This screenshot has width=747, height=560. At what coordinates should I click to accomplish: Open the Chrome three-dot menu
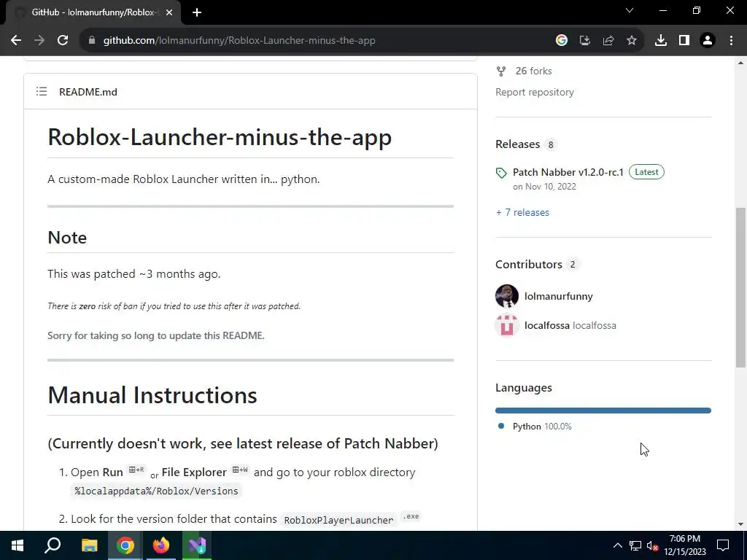[731, 41]
